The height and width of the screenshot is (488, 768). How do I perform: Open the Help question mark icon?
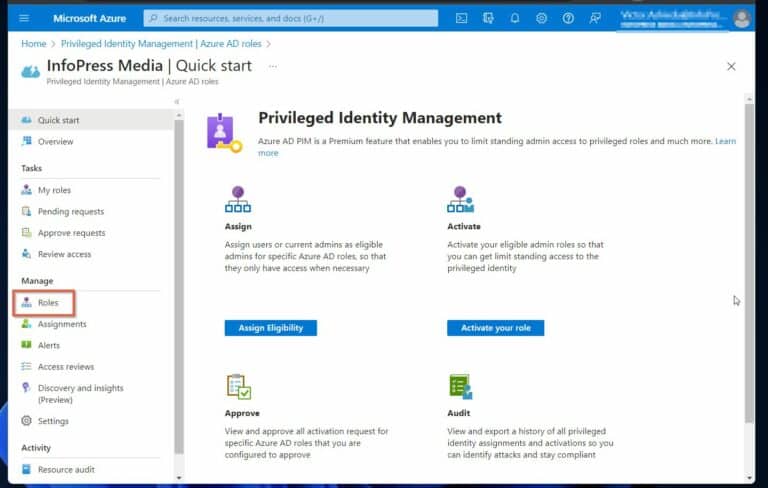click(568, 18)
